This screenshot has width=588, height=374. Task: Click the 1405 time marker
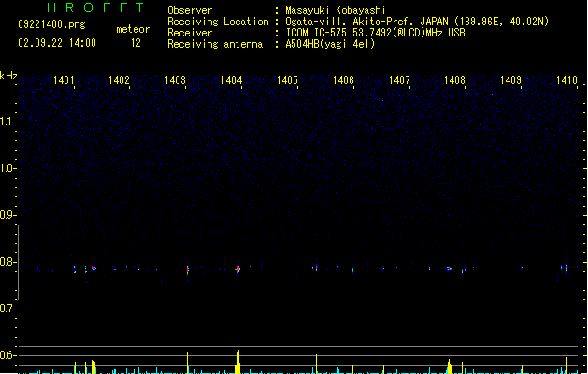pos(287,80)
